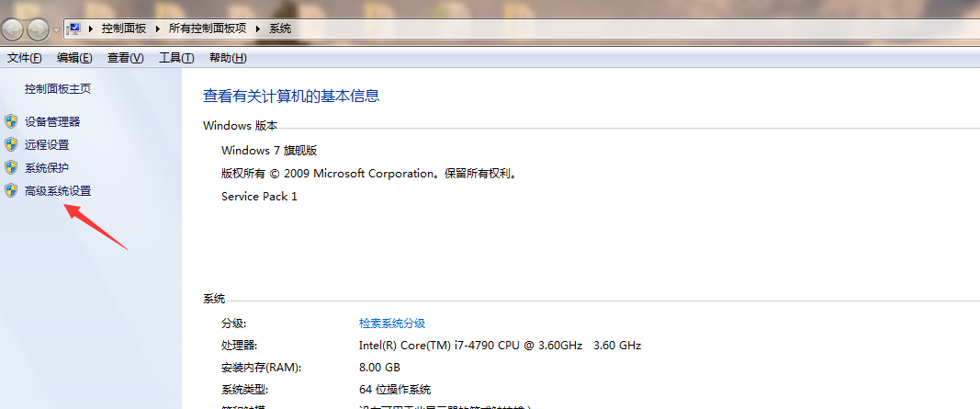Expand the arrow before 控制面板 breadcrumb
Viewport: 980px width, 409px height.
click(x=91, y=28)
